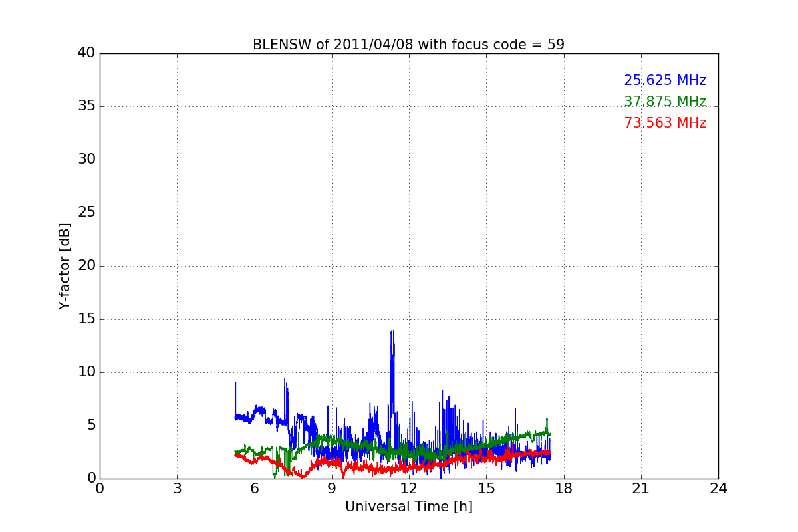This screenshot has width=798, height=532.
Task: Click the x-axis tick label '21'
Action: click(641, 488)
